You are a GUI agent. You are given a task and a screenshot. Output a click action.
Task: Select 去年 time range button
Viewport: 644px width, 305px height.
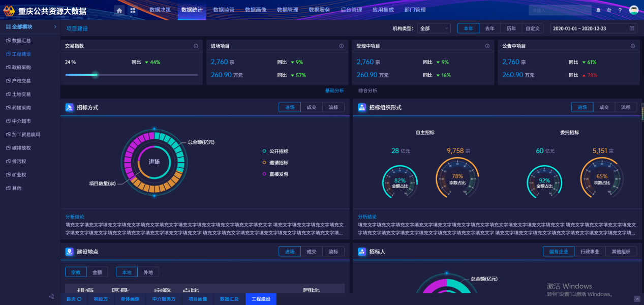(489, 28)
